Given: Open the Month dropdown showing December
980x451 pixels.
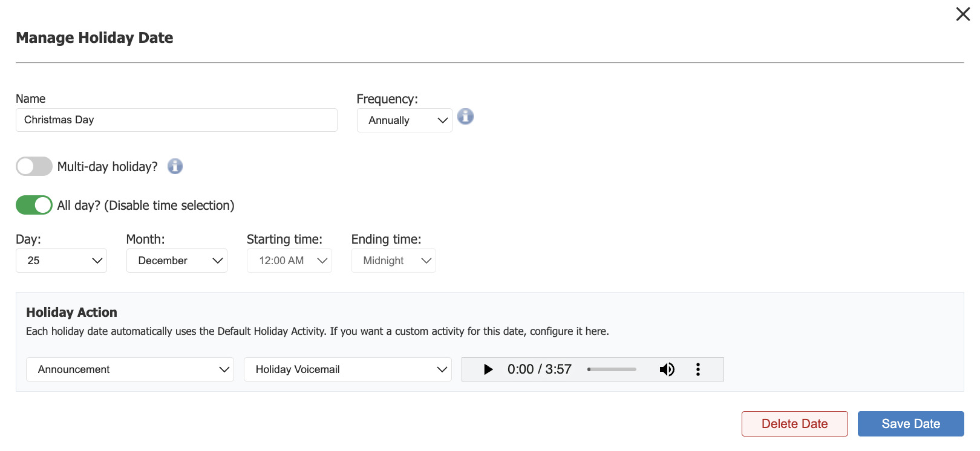Looking at the screenshot, I should coord(177,261).
